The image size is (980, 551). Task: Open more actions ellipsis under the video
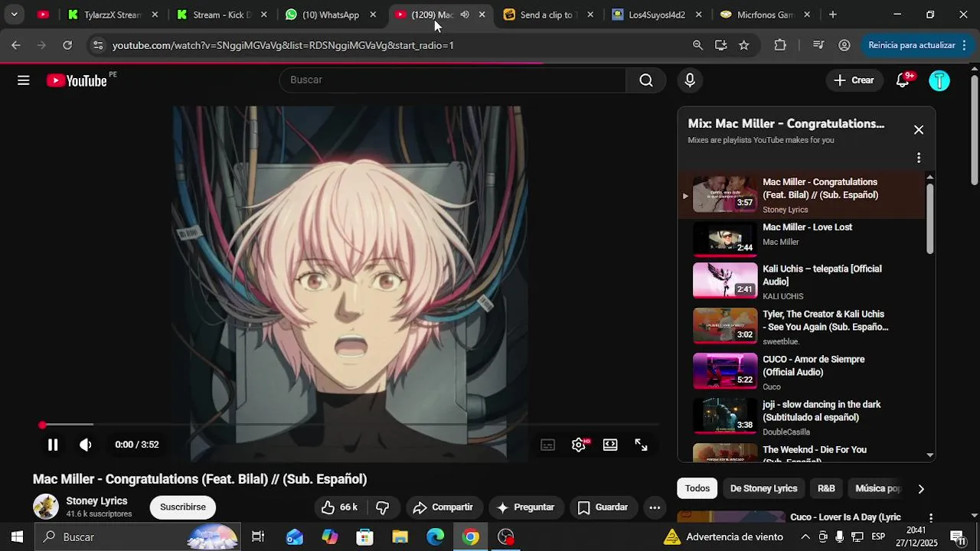(655, 507)
